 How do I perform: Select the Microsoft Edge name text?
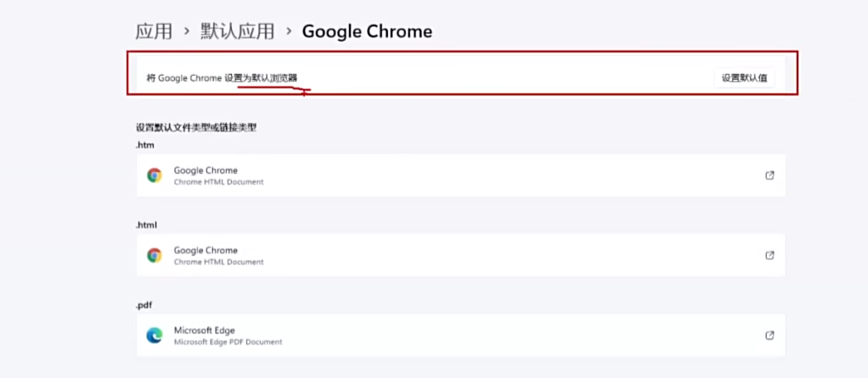[205, 330]
